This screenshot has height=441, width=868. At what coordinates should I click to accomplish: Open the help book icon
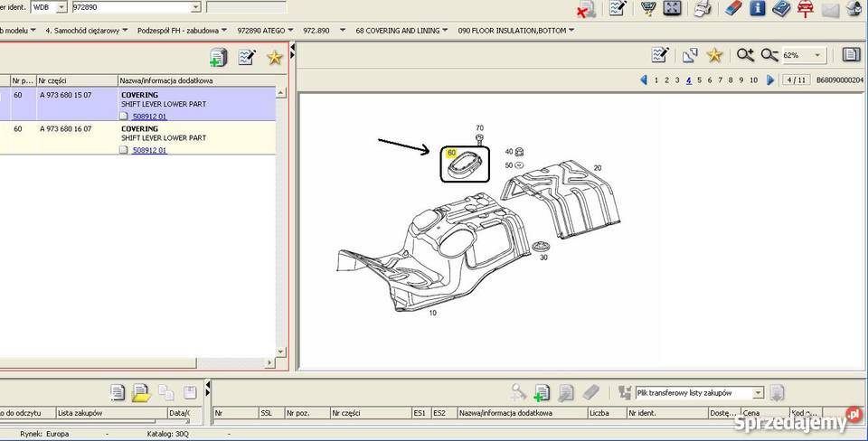coord(780,8)
